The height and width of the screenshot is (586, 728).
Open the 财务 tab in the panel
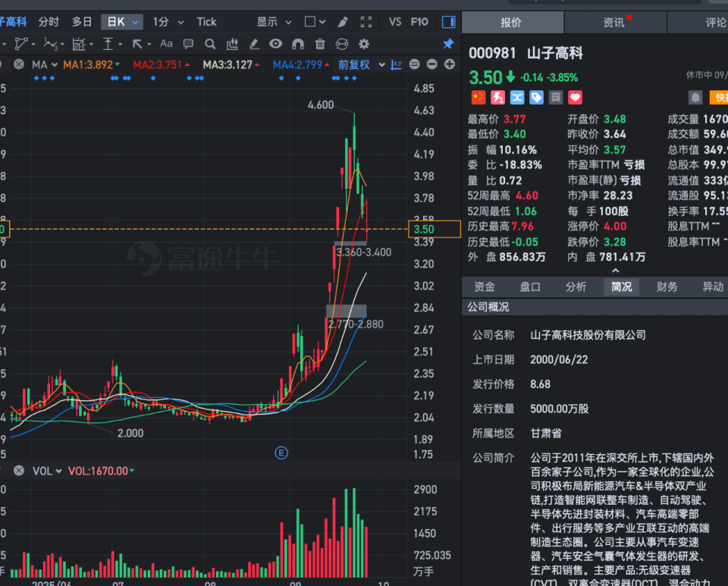pos(667,287)
